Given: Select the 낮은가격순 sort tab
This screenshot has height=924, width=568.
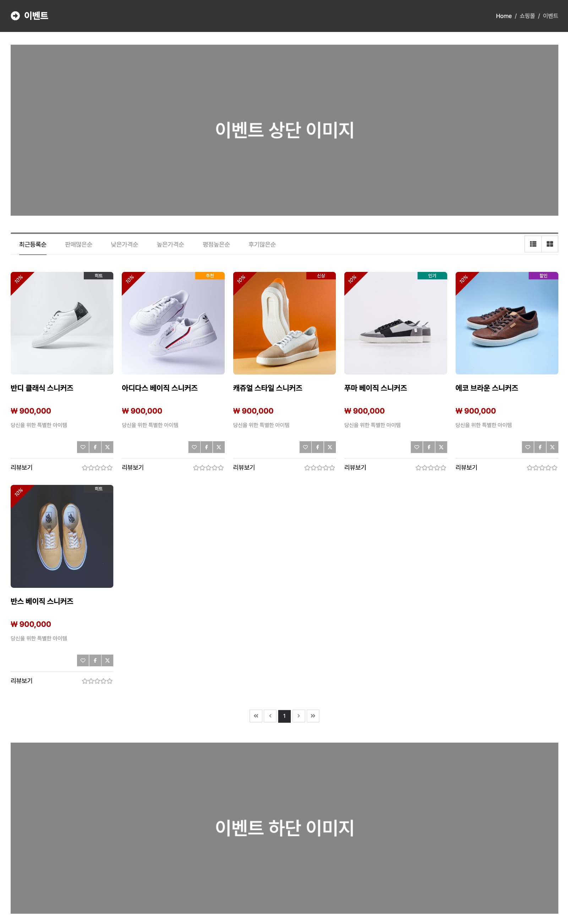Looking at the screenshot, I should (x=124, y=245).
